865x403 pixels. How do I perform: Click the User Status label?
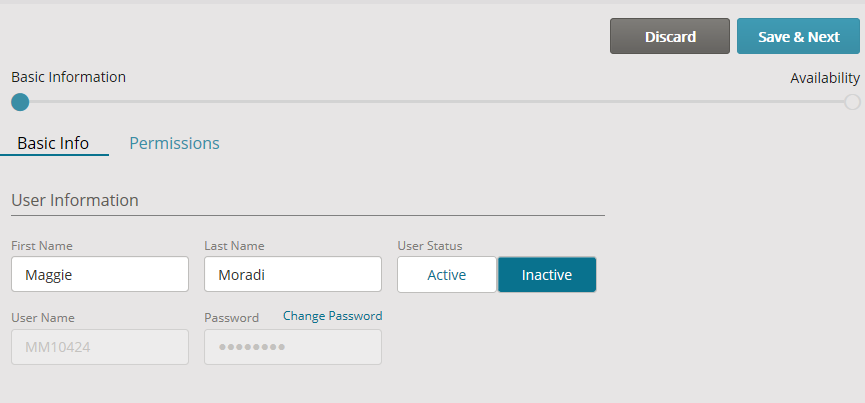(430, 246)
